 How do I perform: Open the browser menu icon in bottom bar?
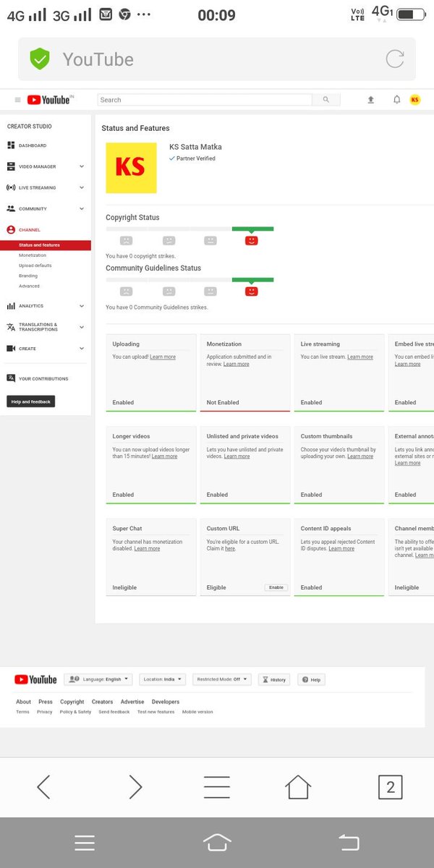click(217, 786)
